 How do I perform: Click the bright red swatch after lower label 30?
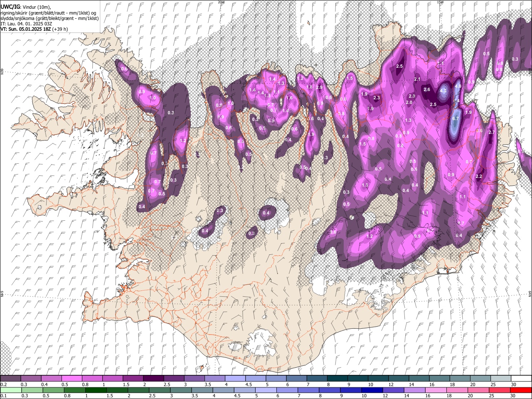[521, 390]
